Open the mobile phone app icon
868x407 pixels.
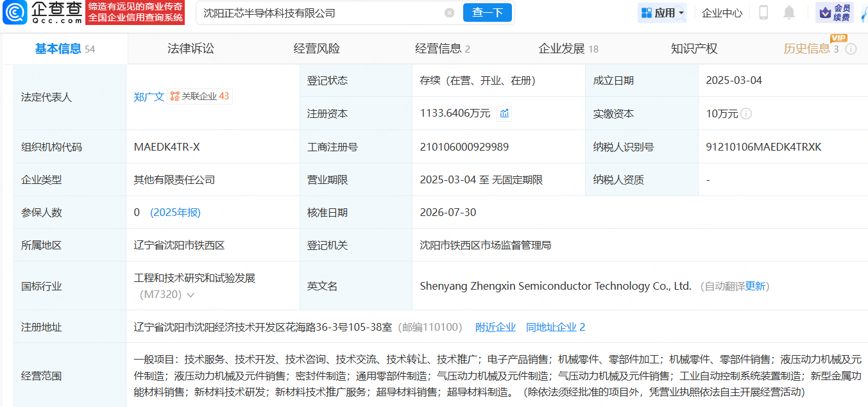763,13
